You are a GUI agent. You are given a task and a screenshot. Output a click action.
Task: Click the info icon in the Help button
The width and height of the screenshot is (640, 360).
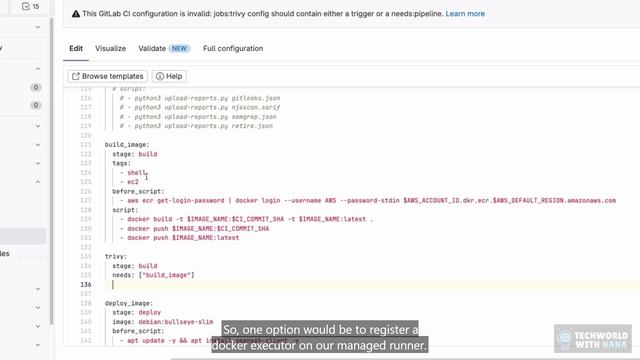(x=160, y=76)
